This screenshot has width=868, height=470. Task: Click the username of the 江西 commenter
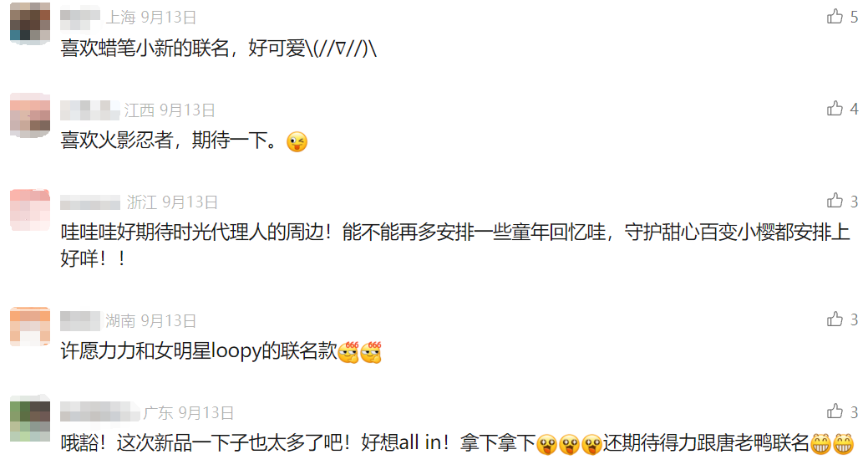pos(89,110)
